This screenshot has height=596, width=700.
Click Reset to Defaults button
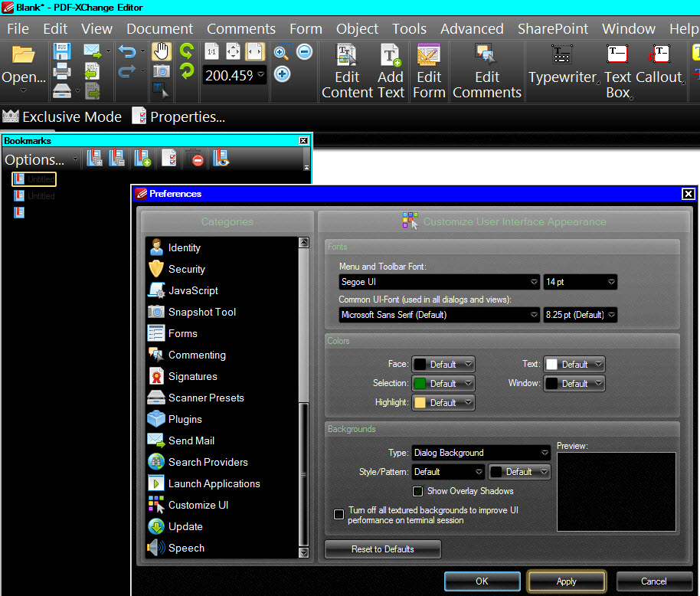pos(383,549)
